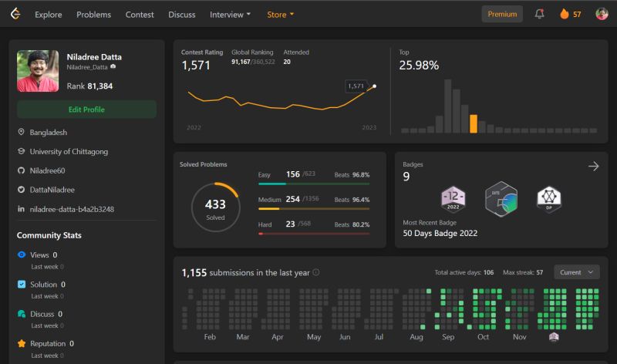Click the contest rating chart end point
This screenshot has height=364, width=617.
[x=374, y=86]
